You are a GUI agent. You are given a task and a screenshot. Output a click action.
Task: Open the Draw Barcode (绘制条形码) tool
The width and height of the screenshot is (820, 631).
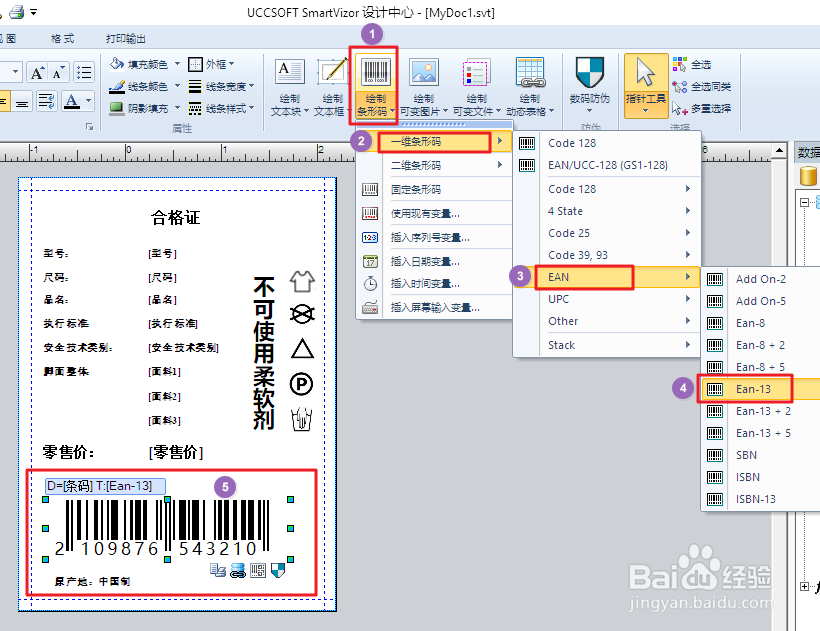click(x=374, y=87)
